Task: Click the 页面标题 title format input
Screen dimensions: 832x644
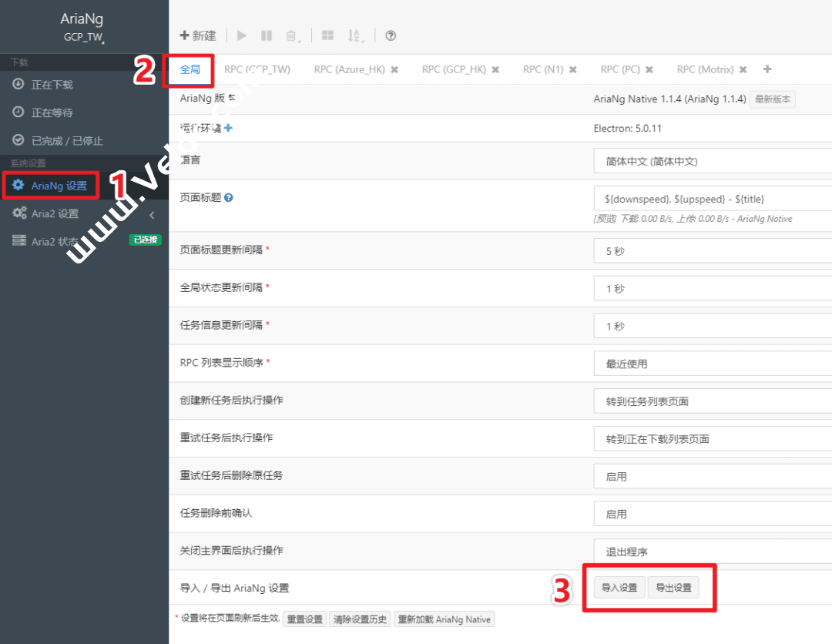Action: 713,199
